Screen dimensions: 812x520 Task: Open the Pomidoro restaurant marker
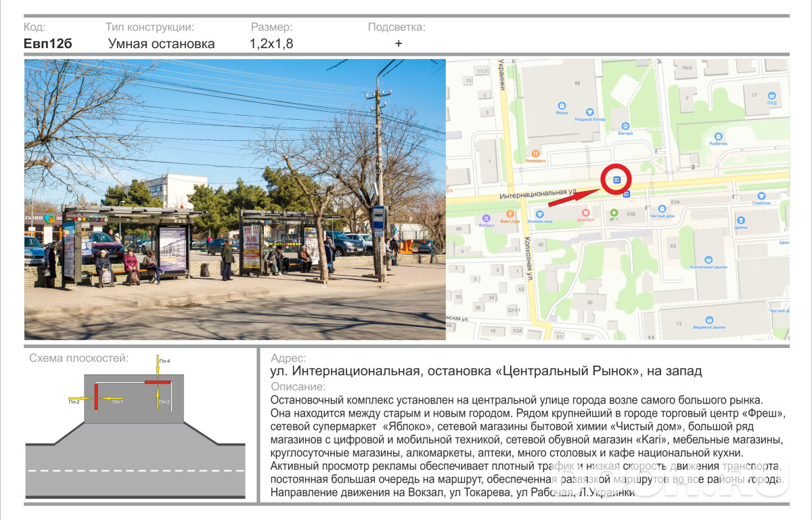tap(536, 153)
